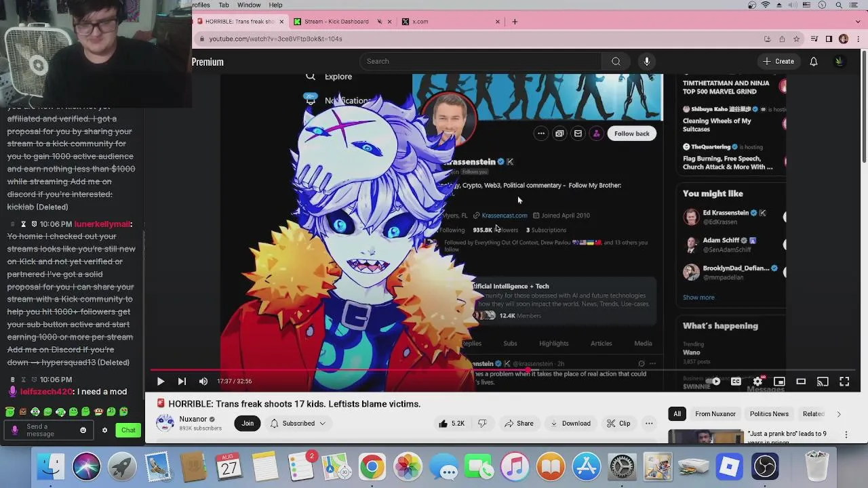Viewport: 868px width, 488px height.
Task: Open YouTube account avatar menu
Action: tap(839, 62)
